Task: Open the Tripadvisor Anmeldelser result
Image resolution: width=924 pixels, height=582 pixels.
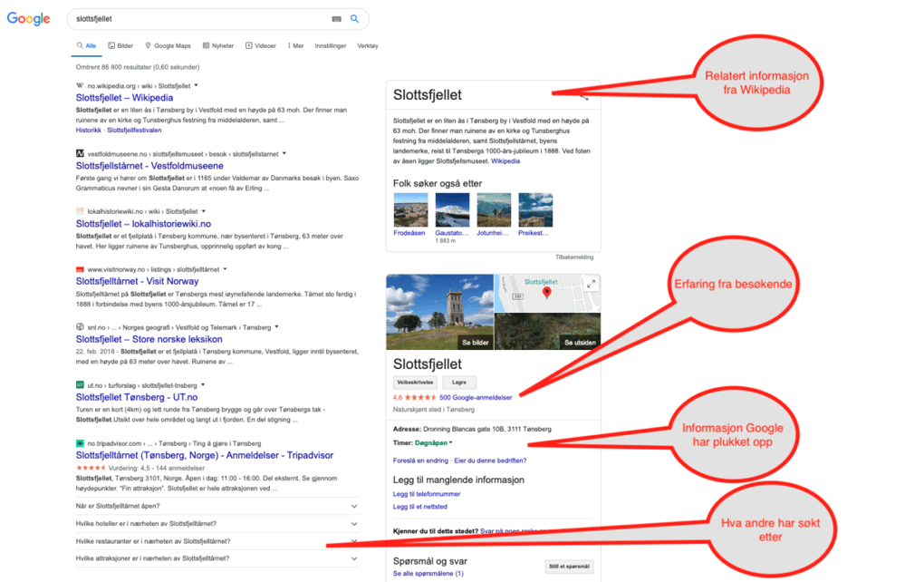Action: (205, 455)
